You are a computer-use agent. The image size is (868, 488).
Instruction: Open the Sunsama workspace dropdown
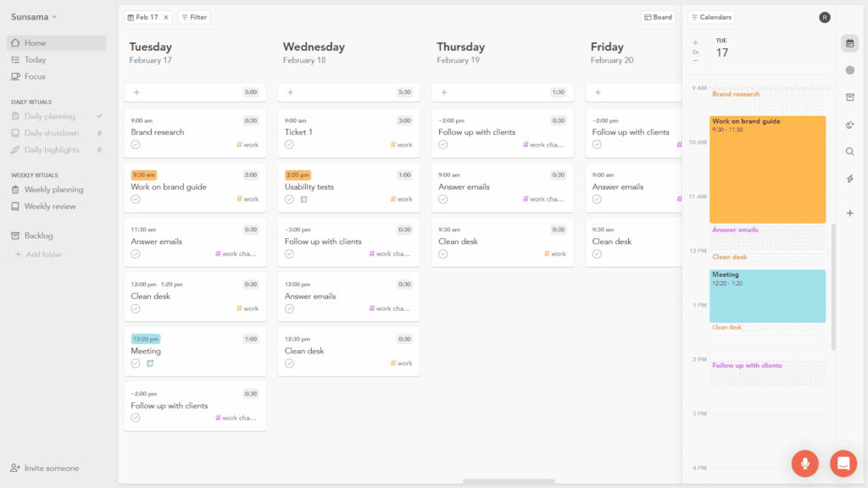pos(34,17)
